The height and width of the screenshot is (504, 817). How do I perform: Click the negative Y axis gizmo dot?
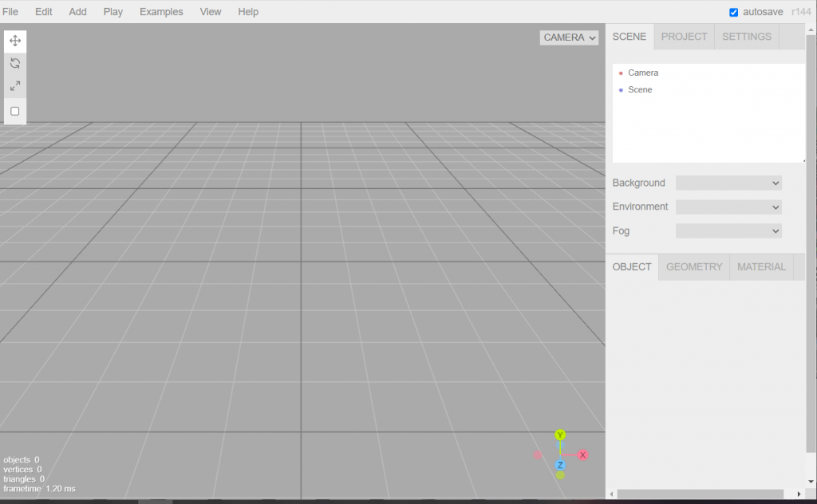[x=560, y=474]
